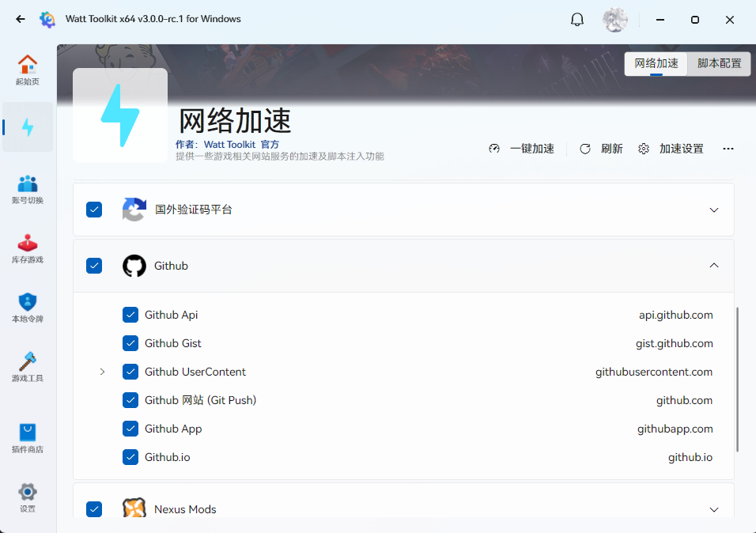Click the 加速设置 gear icon
756x533 pixels.
[644, 149]
